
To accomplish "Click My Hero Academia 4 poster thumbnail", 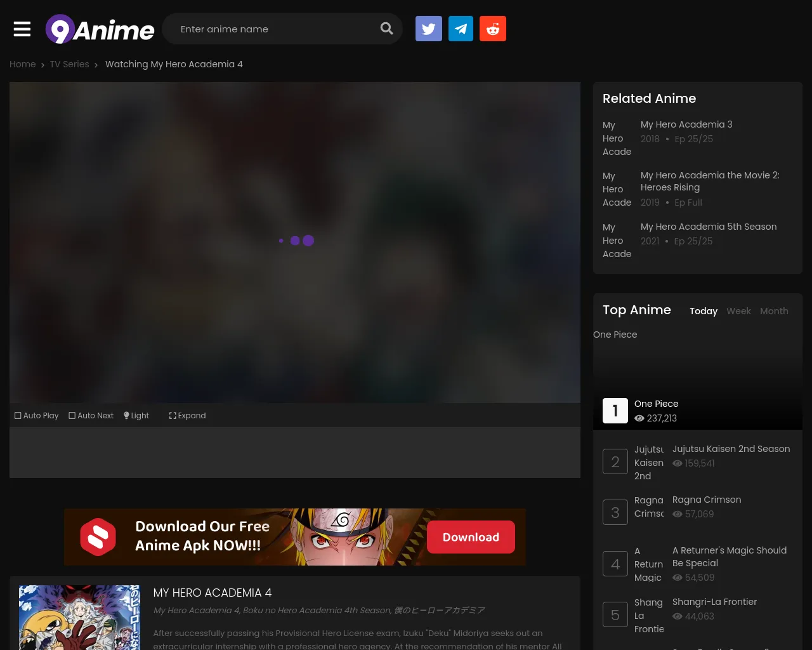I will pyautogui.click(x=79, y=617).
